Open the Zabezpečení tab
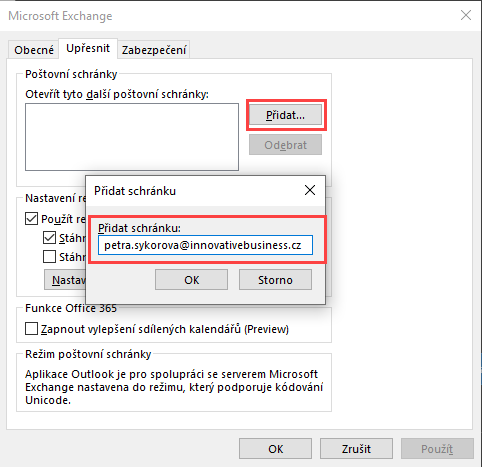The height and width of the screenshot is (467, 482). pos(154,50)
